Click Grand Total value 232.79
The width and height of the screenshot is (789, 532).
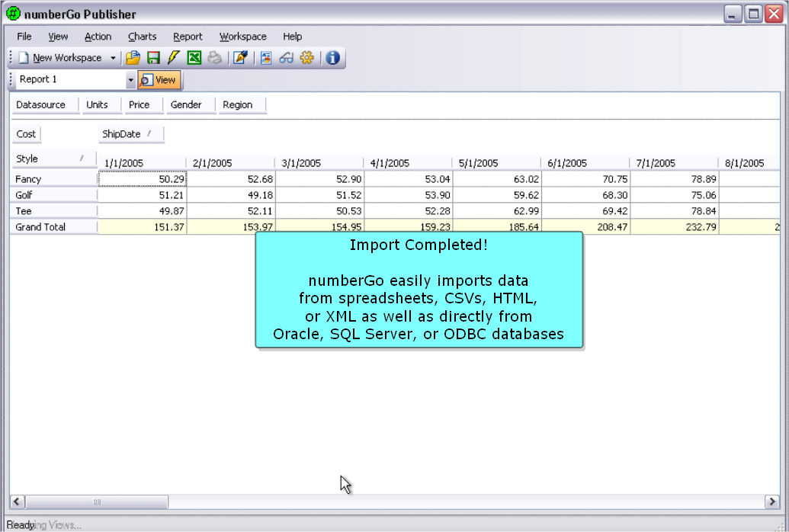click(x=674, y=227)
